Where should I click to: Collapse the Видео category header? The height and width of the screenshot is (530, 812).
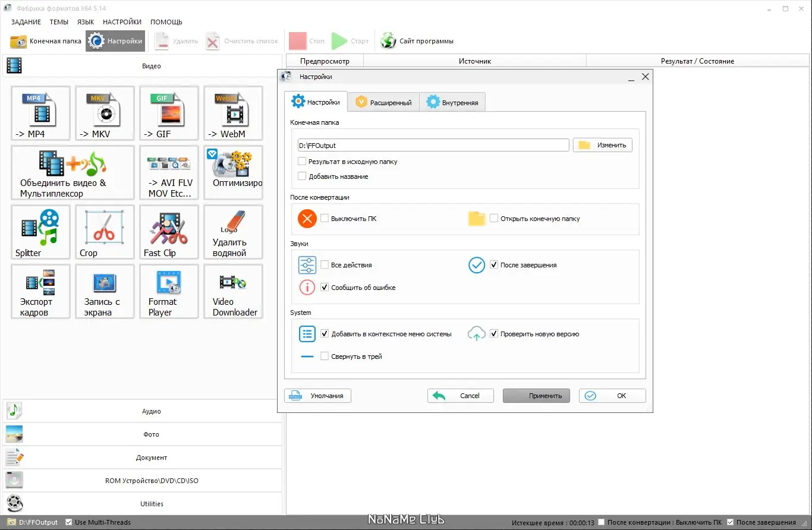click(x=143, y=66)
